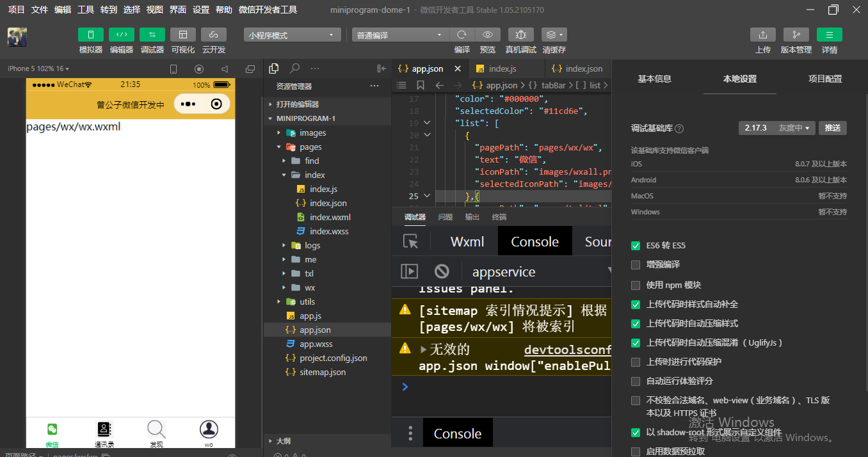Clear the console icon
The width and height of the screenshot is (868, 457).
point(442,271)
